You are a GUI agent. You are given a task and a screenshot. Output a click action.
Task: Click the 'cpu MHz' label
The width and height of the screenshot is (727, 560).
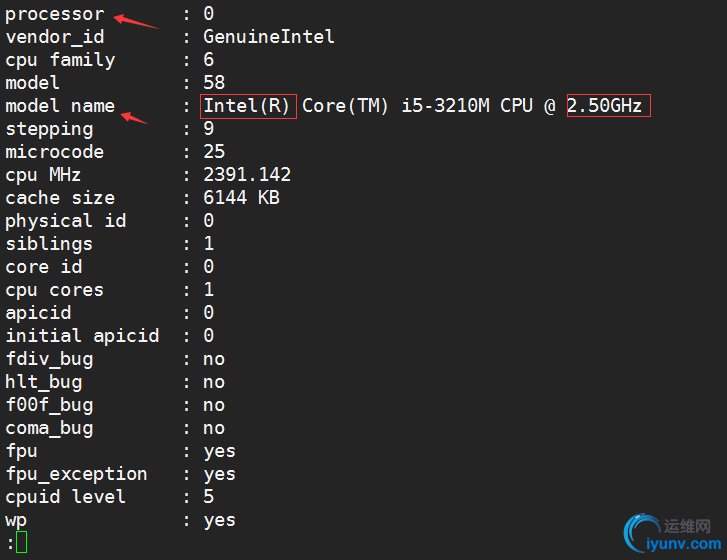[x=43, y=175]
